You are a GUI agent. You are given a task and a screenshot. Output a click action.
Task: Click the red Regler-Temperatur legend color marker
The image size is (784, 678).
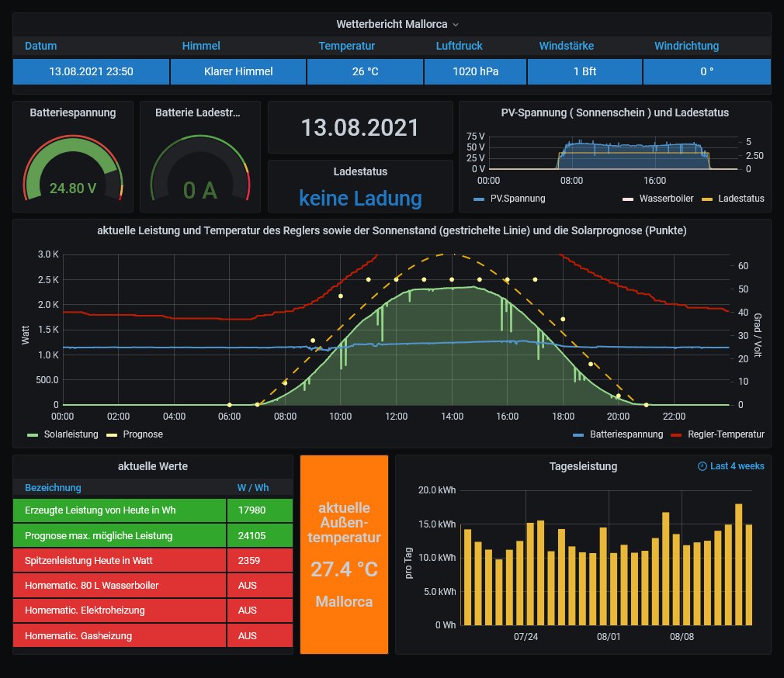pyautogui.click(x=675, y=434)
